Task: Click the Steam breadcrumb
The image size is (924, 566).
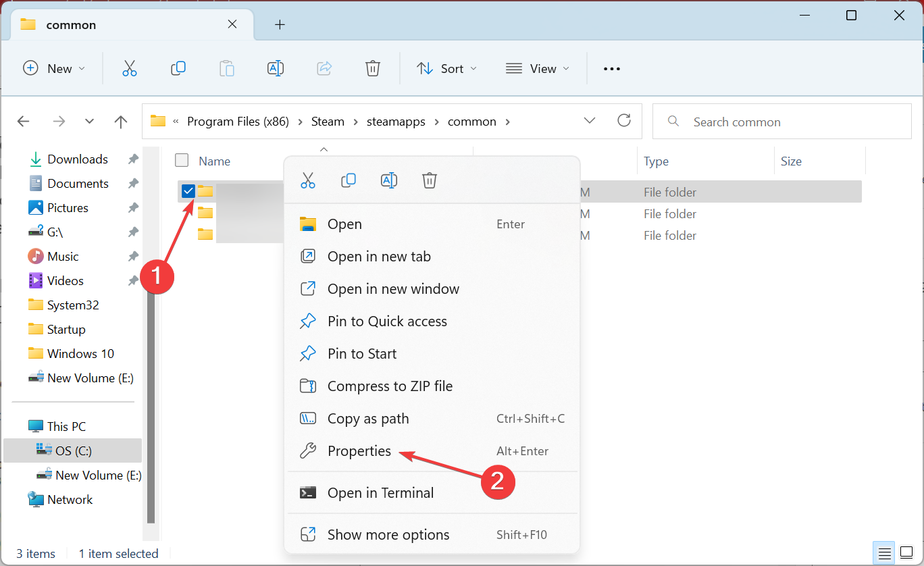Action: (328, 122)
